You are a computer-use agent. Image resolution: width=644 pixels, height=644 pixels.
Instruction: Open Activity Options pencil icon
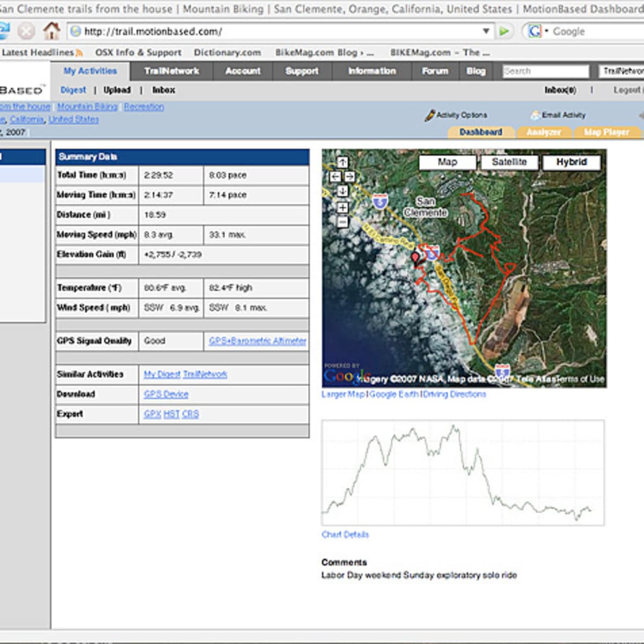[x=429, y=115]
